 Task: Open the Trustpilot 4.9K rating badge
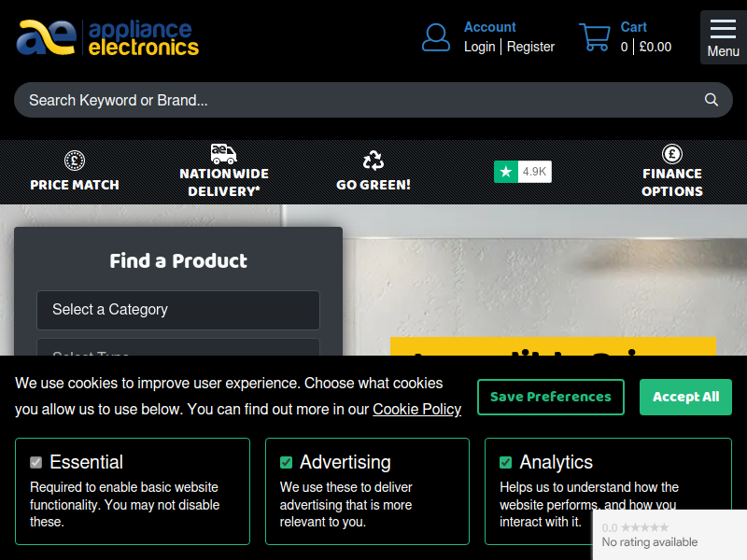click(x=523, y=172)
